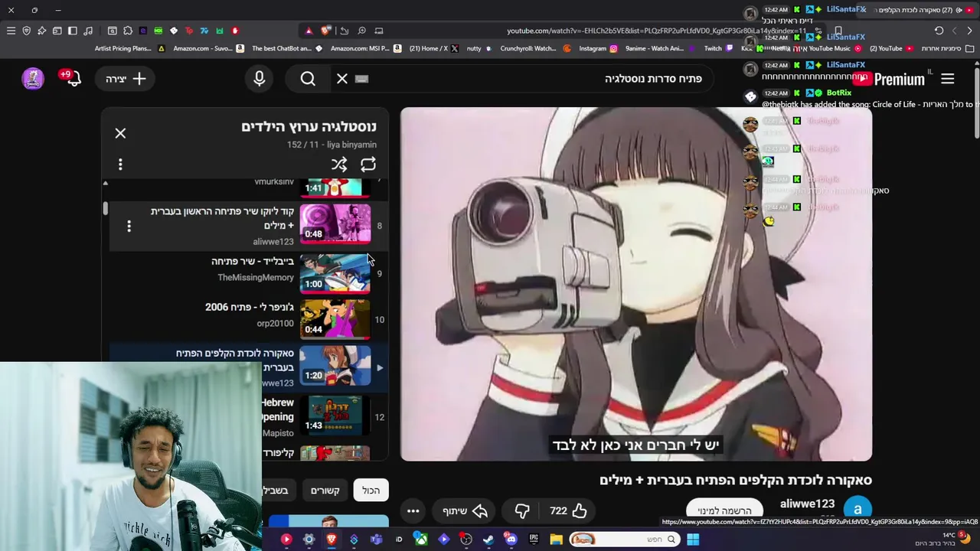Click the create (יצירה) button

click(x=126, y=78)
